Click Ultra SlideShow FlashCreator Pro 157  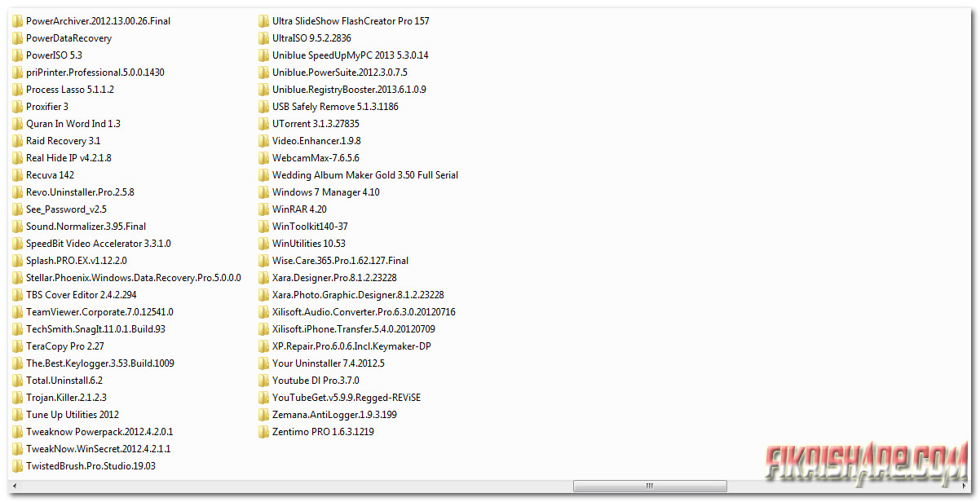coord(351,21)
